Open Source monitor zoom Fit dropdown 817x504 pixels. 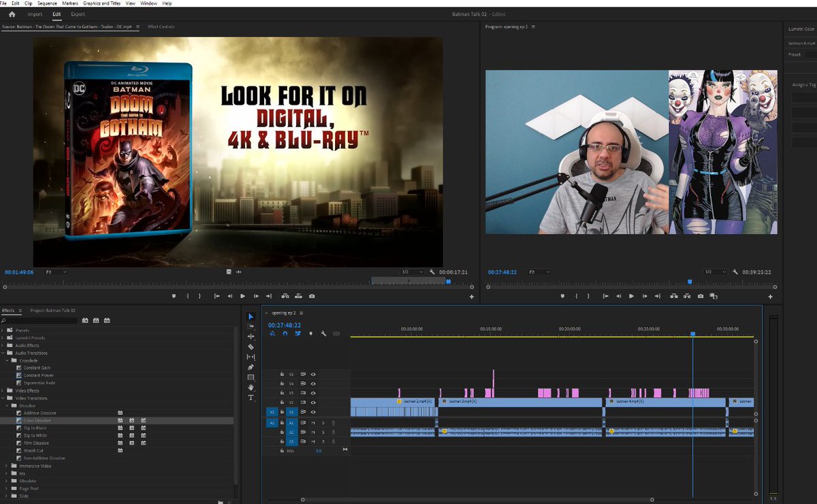point(56,272)
